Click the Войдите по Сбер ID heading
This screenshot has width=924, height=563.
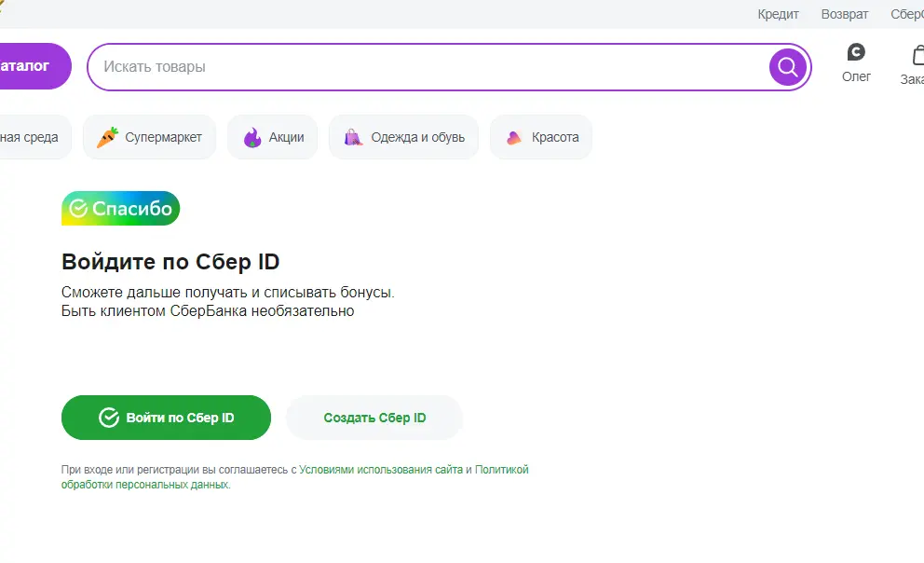point(170,262)
